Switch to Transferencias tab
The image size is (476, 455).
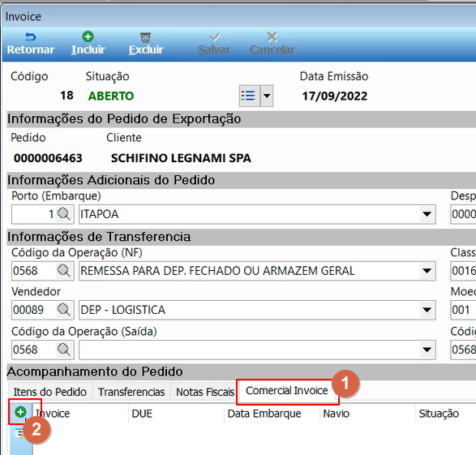coord(131,392)
